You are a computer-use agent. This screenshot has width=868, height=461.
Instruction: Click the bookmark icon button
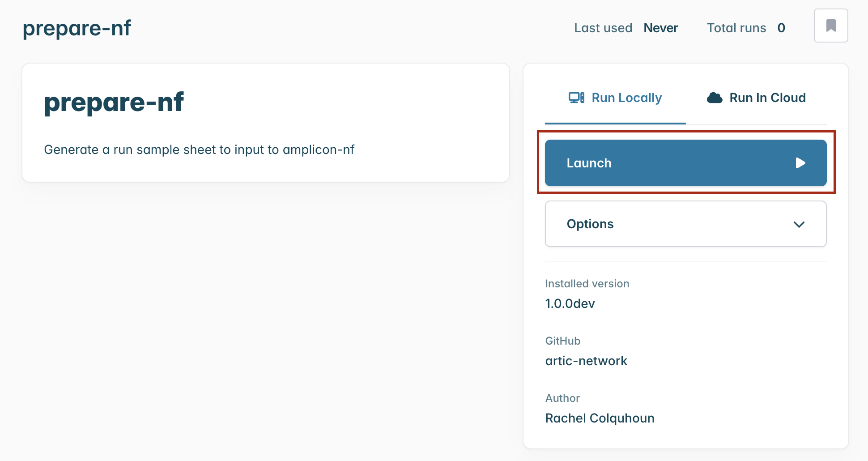831,26
